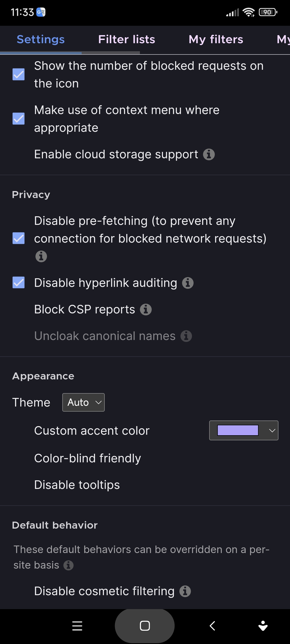Tap the recent apps icon bottom left
This screenshot has height=644, width=290.
point(77,626)
